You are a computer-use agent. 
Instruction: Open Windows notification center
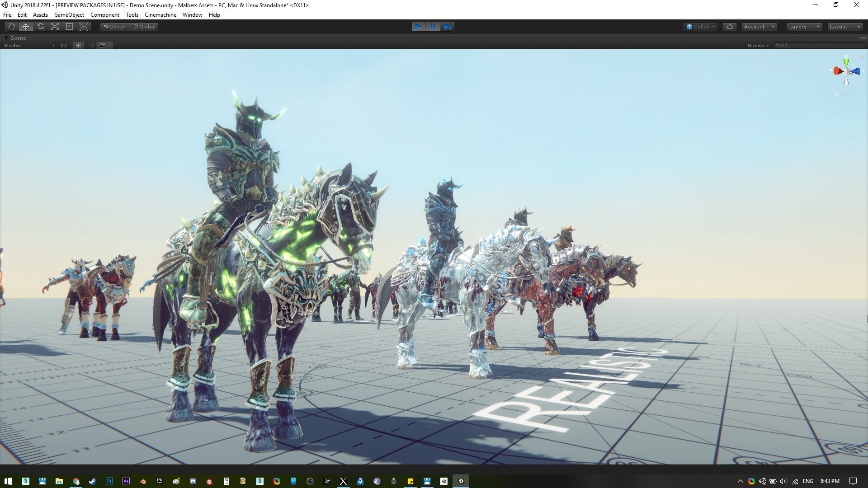[x=853, y=481]
